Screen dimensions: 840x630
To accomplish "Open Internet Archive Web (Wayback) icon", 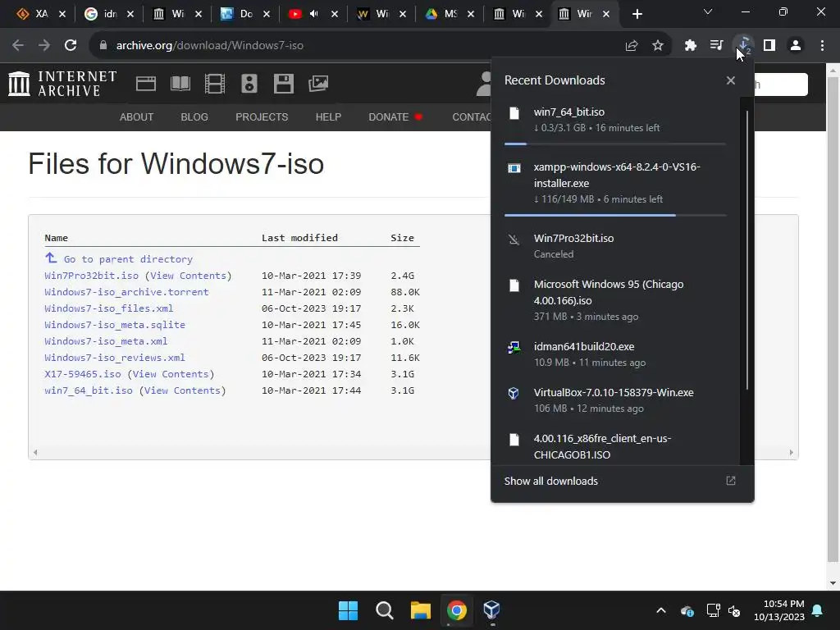I will [x=146, y=84].
